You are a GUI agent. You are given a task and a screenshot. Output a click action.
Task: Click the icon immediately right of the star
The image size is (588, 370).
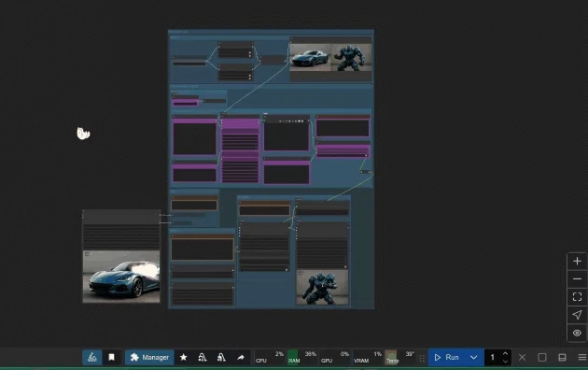[x=203, y=357]
